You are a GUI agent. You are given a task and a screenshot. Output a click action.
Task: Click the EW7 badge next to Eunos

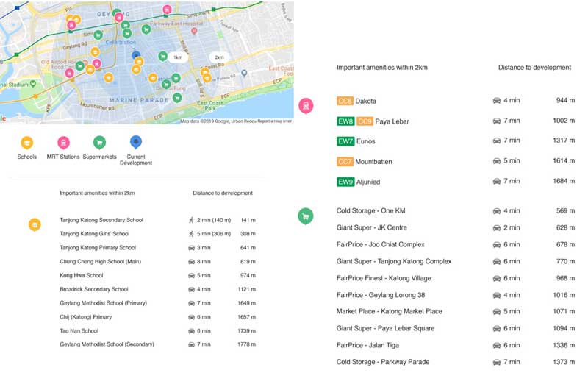(345, 141)
